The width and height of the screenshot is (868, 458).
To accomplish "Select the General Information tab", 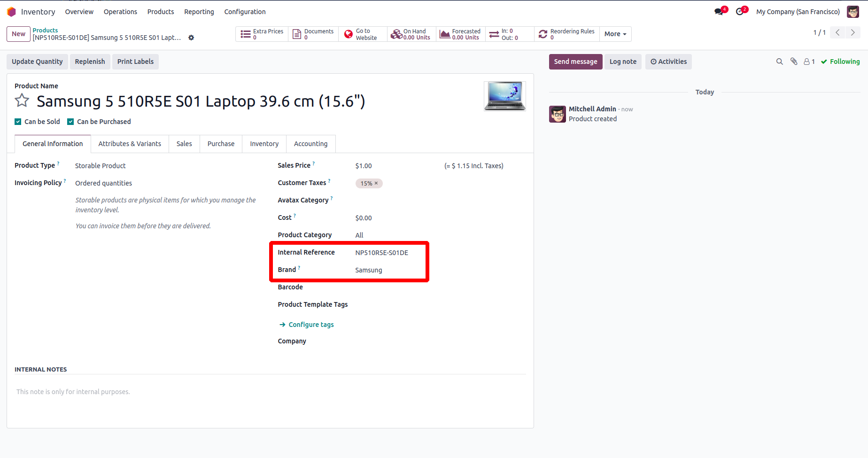I will tap(53, 144).
